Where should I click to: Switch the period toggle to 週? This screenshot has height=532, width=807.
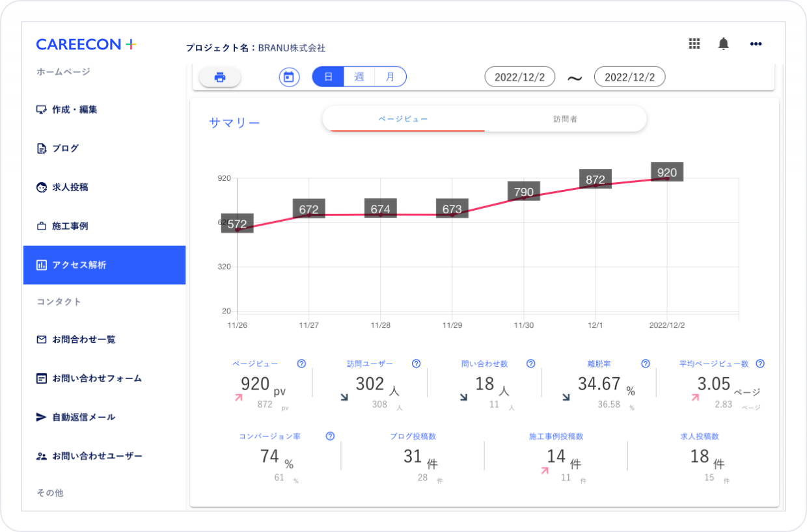[359, 76]
